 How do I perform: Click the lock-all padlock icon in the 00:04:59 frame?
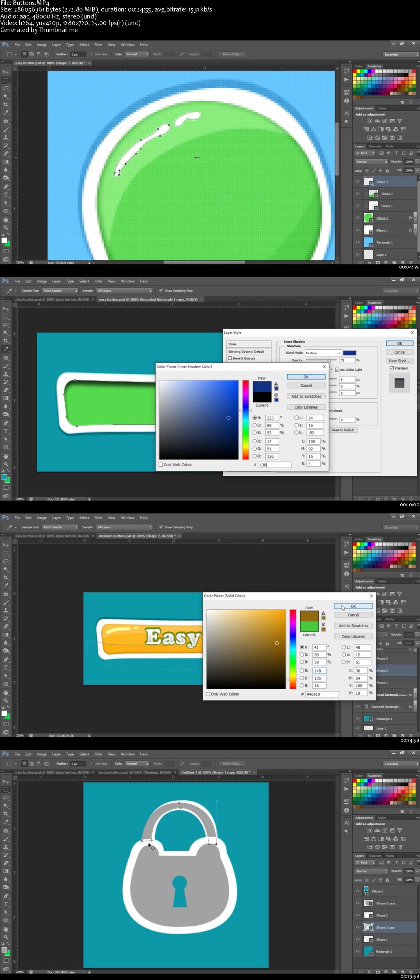(387, 170)
